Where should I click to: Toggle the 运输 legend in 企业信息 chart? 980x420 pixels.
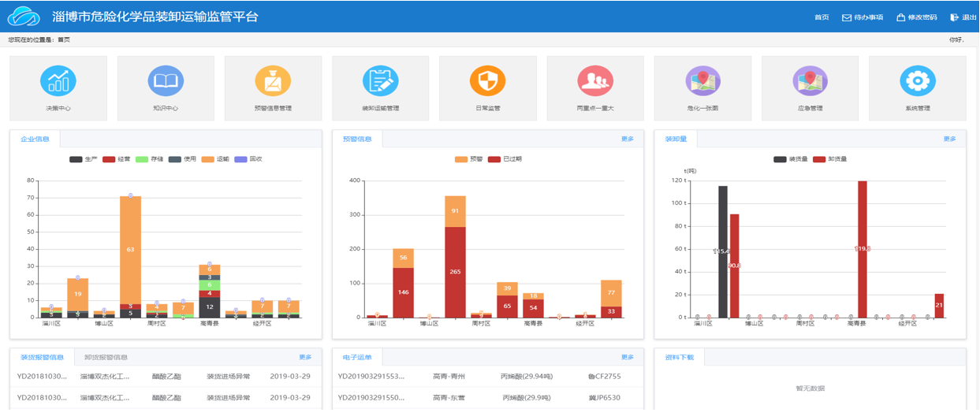point(216,159)
